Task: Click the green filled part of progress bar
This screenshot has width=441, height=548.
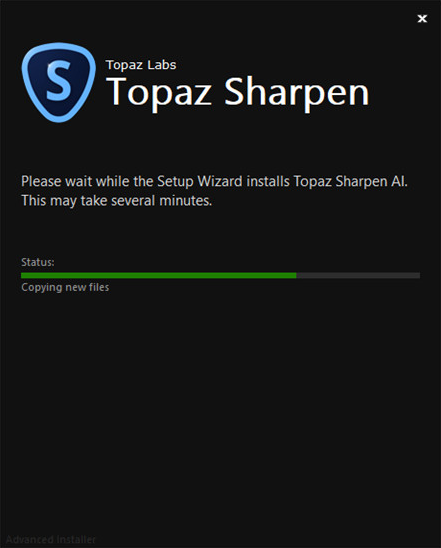Action: pyautogui.click(x=159, y=275)
